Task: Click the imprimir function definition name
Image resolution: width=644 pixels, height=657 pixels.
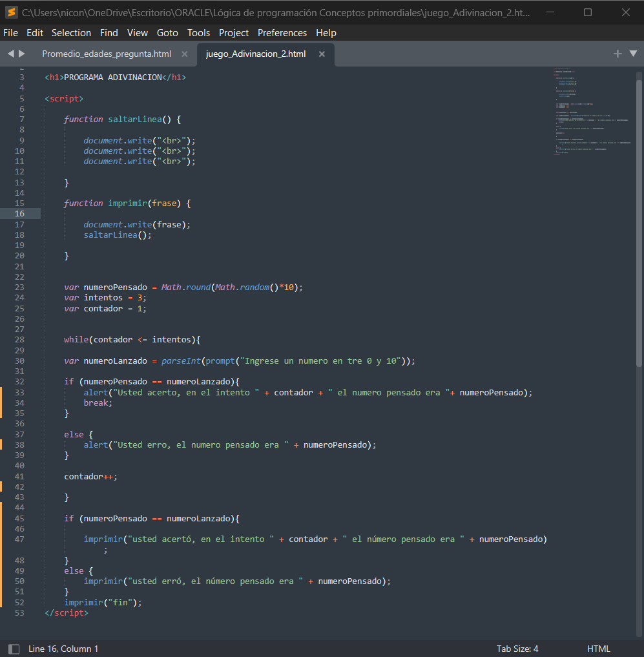Action: point(128,203)
